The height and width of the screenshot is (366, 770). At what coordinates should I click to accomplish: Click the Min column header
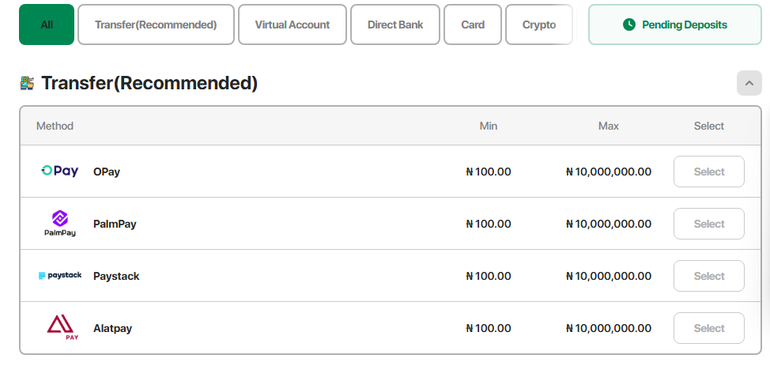(488, 126)
